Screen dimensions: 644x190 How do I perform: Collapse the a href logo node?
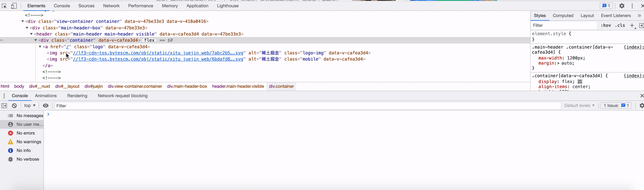[x=40, y=47]
